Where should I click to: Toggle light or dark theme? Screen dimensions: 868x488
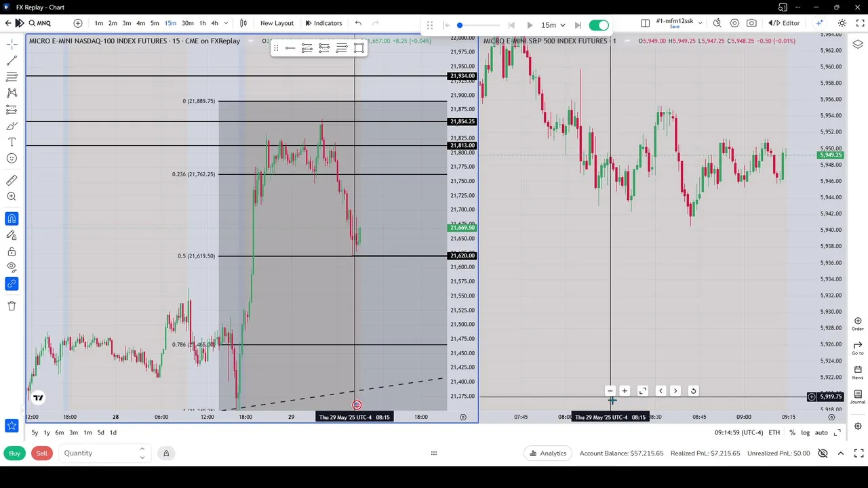pyautogui.click(x=842, y=23)
